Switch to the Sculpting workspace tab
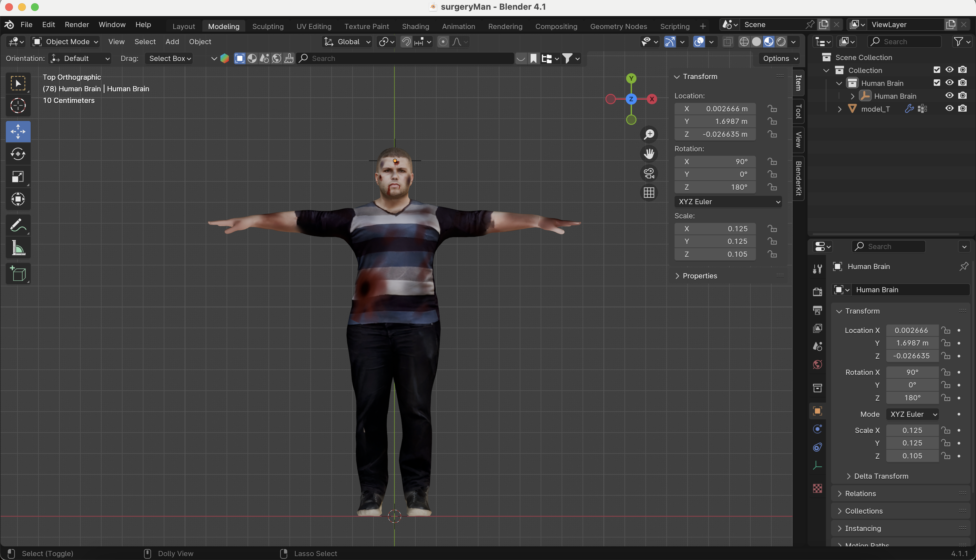The width and height of the screenshot is (976, 560). (x=268, y=26)
